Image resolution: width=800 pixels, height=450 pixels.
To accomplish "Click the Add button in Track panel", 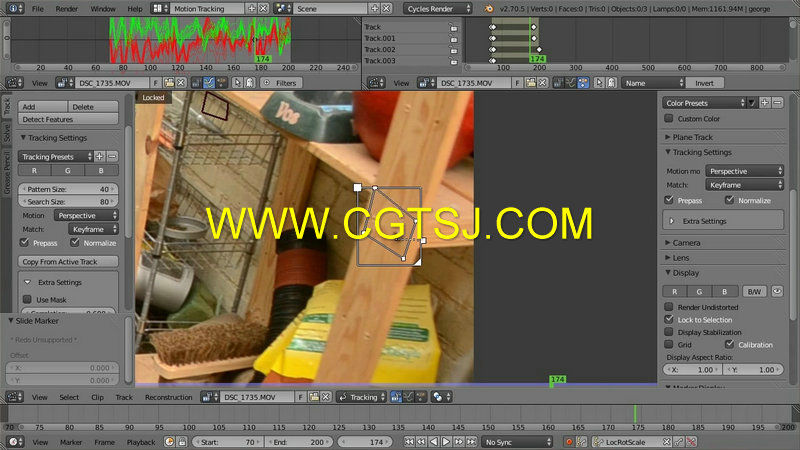I will tap(43, 107).
